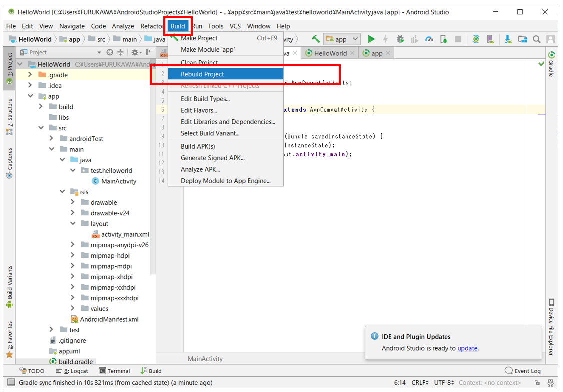
Task: Click the update link in notification
Action: pos(467,348)
